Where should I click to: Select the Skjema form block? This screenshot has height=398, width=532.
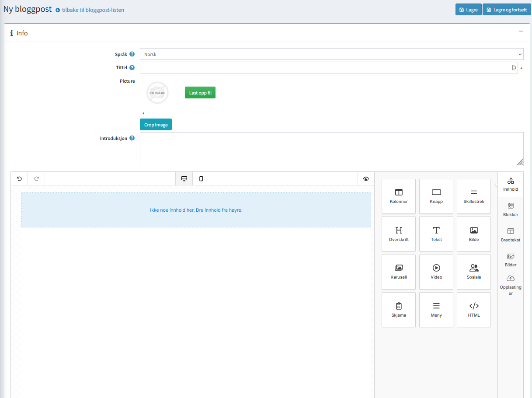[x=398, y=310]
